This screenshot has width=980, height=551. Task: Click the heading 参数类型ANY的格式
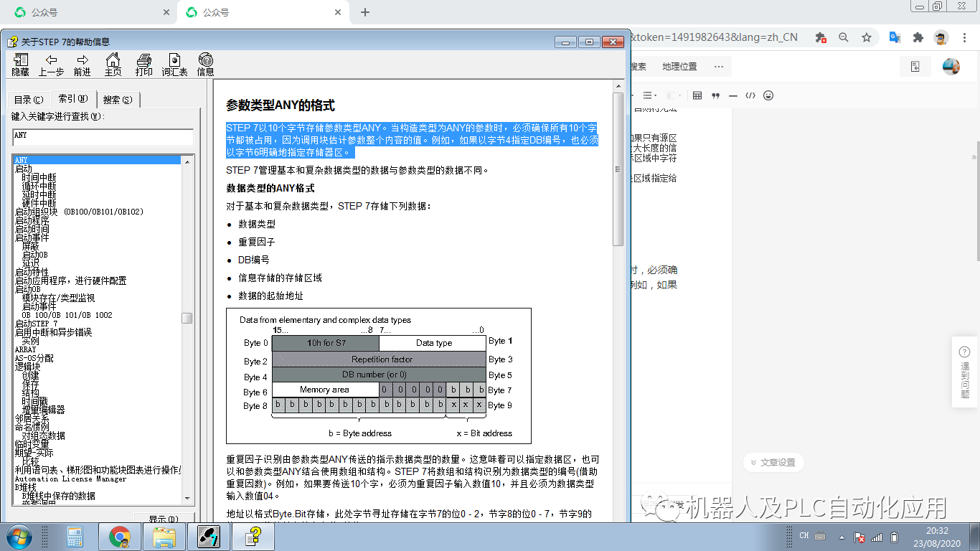[x=281, y=105]
